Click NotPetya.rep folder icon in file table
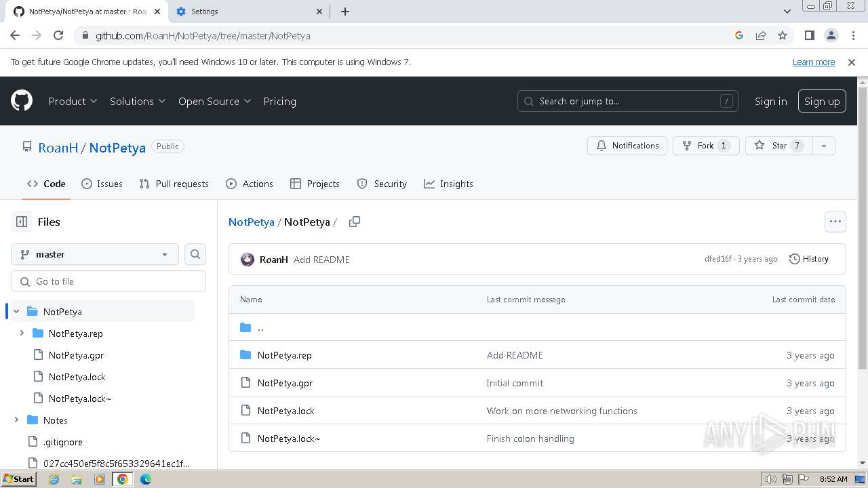Screen dimensions: 868x488 pos(245,355)
